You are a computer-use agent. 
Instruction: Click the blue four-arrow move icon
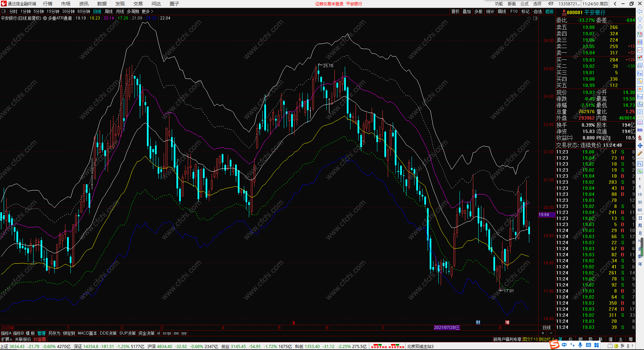pyautogui.click(x=640, y=145)
